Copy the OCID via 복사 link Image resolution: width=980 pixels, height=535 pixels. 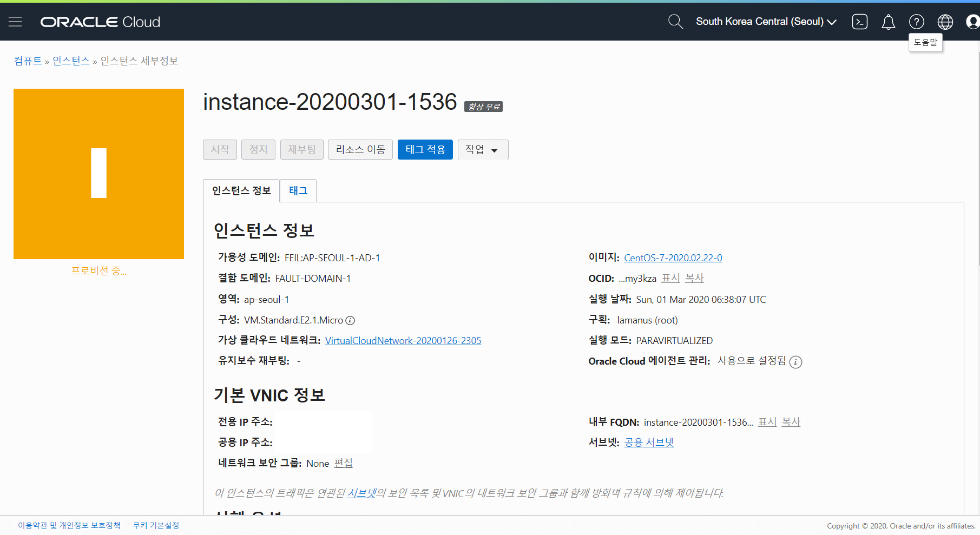pos(694,278)
